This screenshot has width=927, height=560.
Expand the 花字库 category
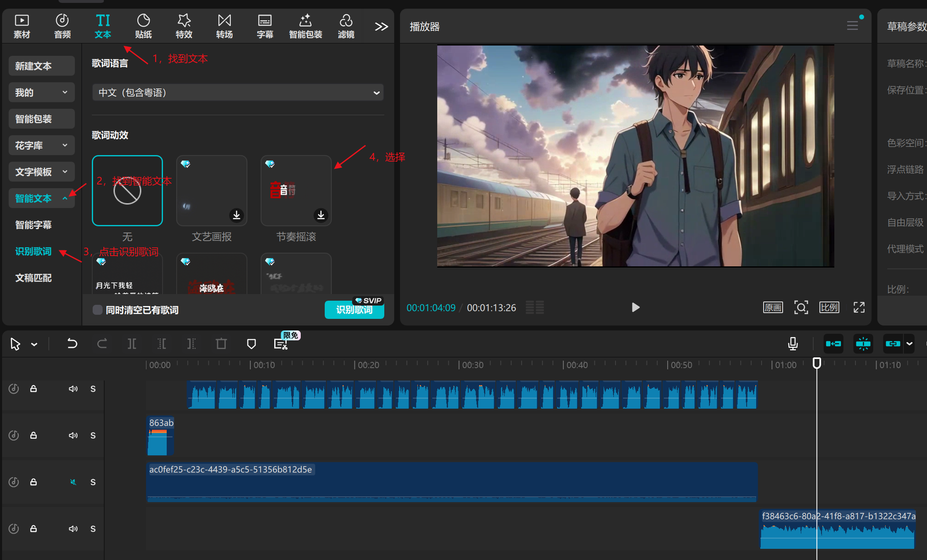point(41,145)
